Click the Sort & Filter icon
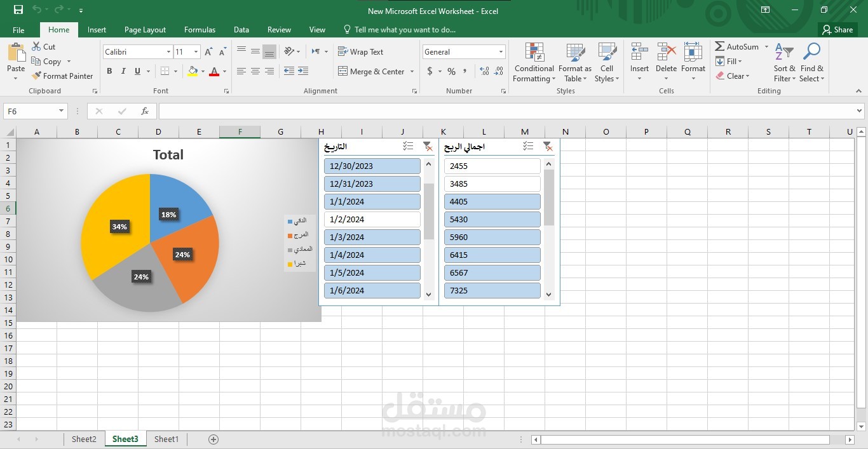Viewport: 868px width, 449px height. click(x=784, y=52)
